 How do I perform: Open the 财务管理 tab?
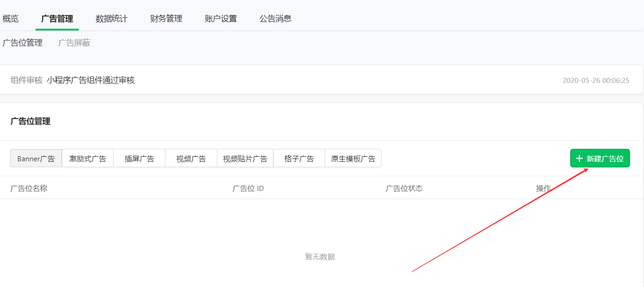[x=166, y=19]
